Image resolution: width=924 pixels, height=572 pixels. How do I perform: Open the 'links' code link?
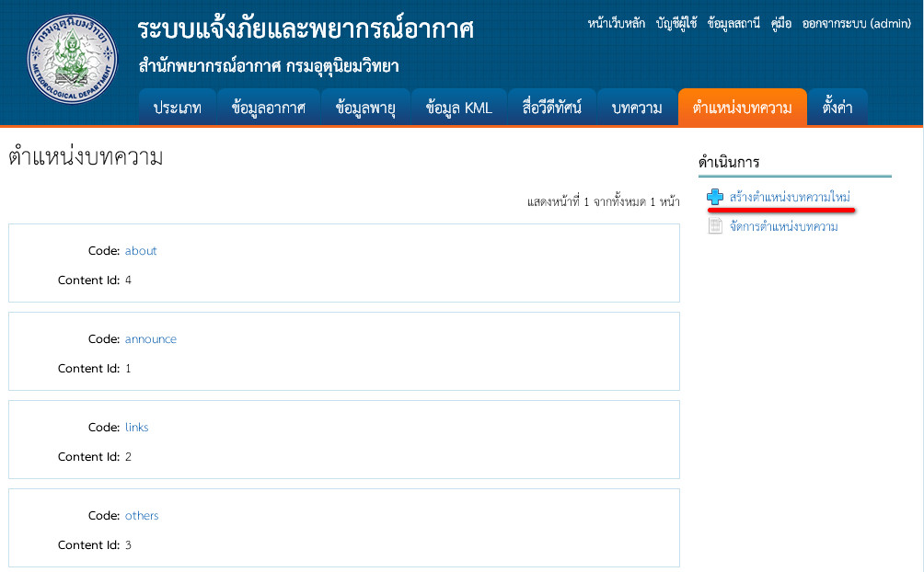[137, 428]
